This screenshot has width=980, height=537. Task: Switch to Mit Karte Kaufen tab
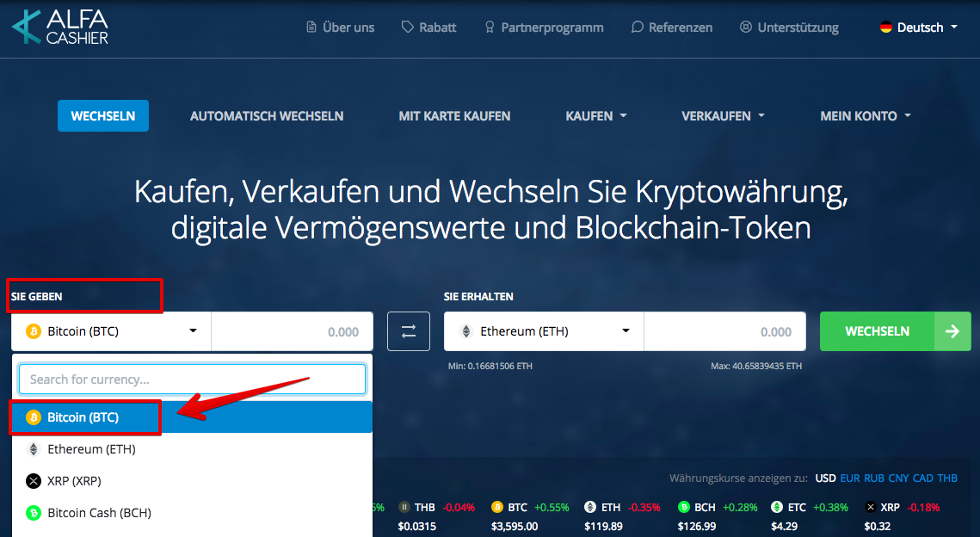tap(454, 115)
